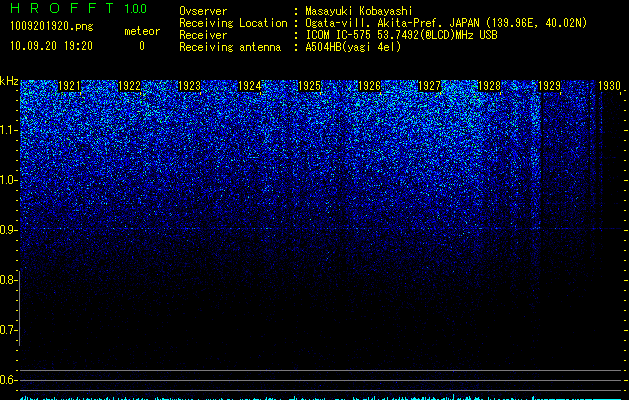Click the 1921 time marker
The image size is (629, 400).
point(69,86)
